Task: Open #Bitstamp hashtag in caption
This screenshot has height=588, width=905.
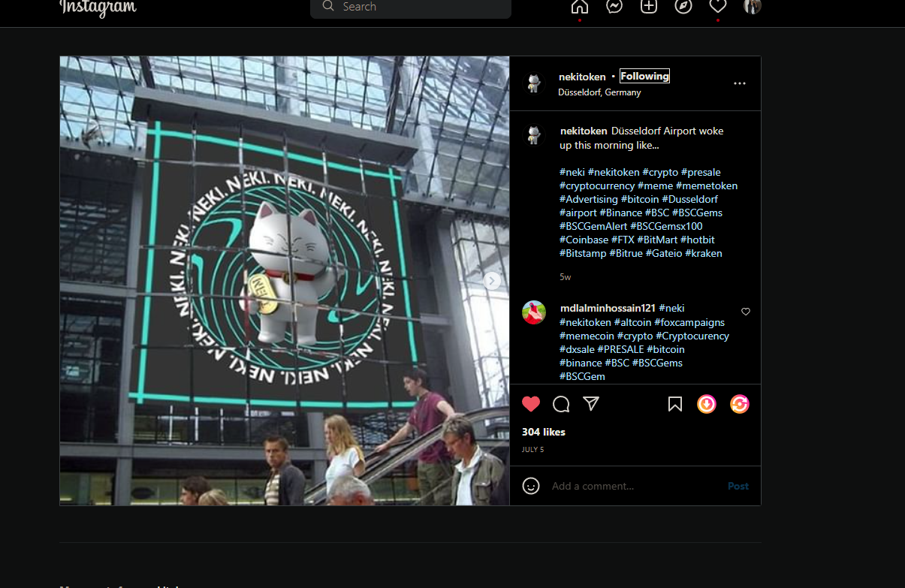Action: coord(583,253)
